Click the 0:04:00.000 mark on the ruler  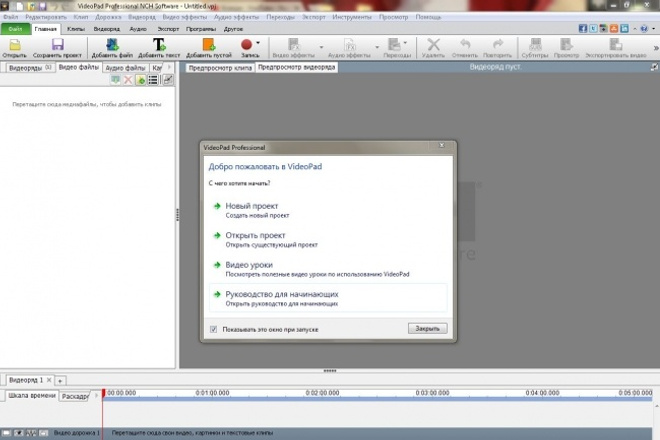542,393
